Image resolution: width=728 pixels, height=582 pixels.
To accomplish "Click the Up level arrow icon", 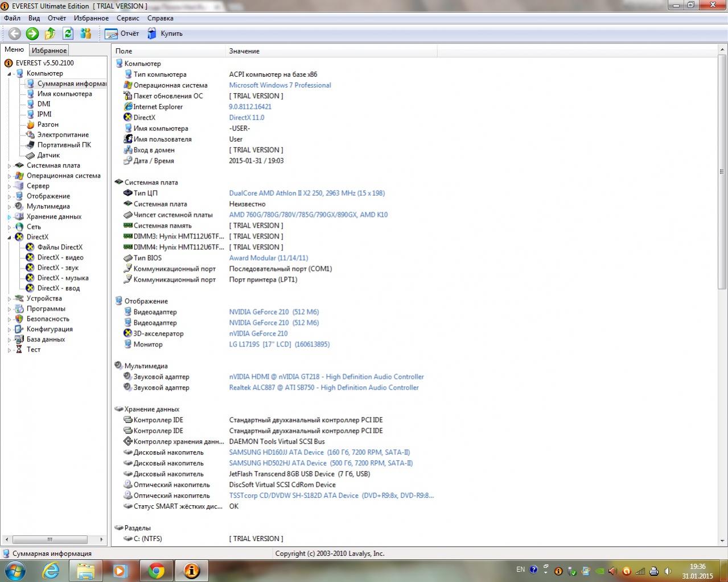I will click(x=50, y=34).
